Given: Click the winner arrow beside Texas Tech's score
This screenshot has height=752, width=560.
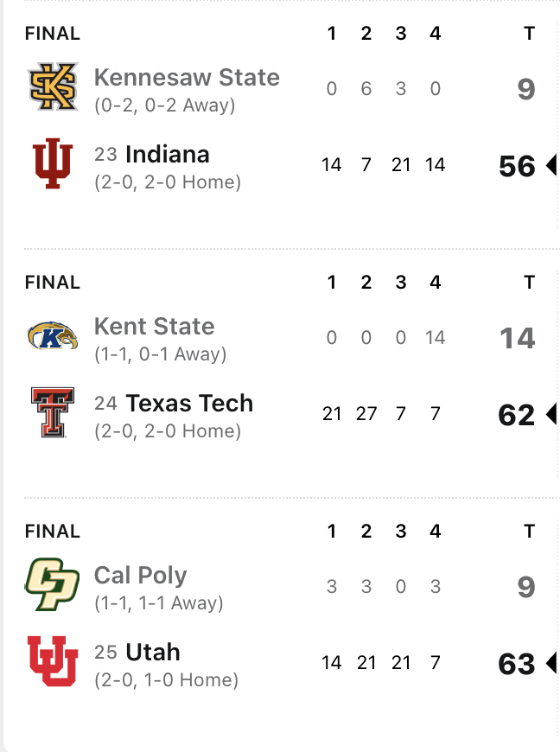Looking at the screenshot, I should tap(550, 415).
